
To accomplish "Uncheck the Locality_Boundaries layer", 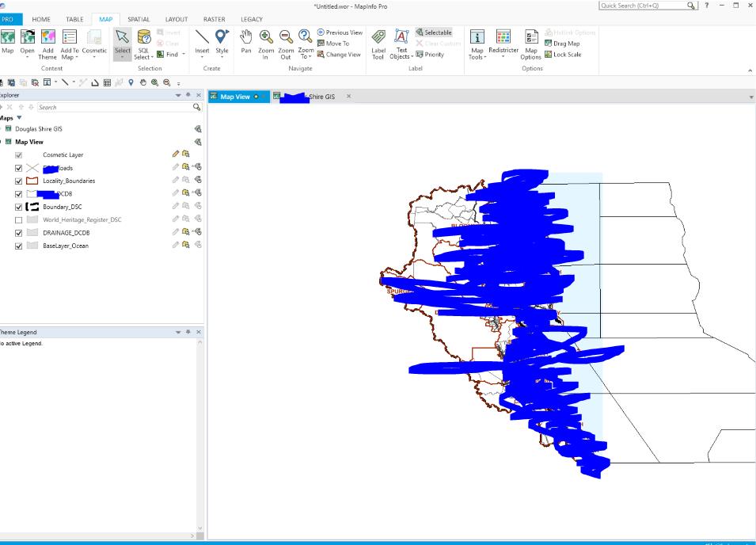I will [x=18, y=181].
